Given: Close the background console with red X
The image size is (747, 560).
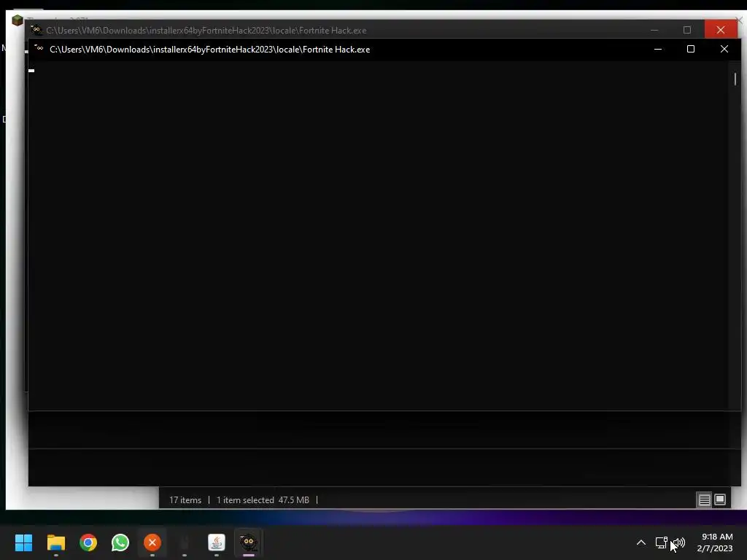Looking at the screenshot, I should [x=720, y=30].
